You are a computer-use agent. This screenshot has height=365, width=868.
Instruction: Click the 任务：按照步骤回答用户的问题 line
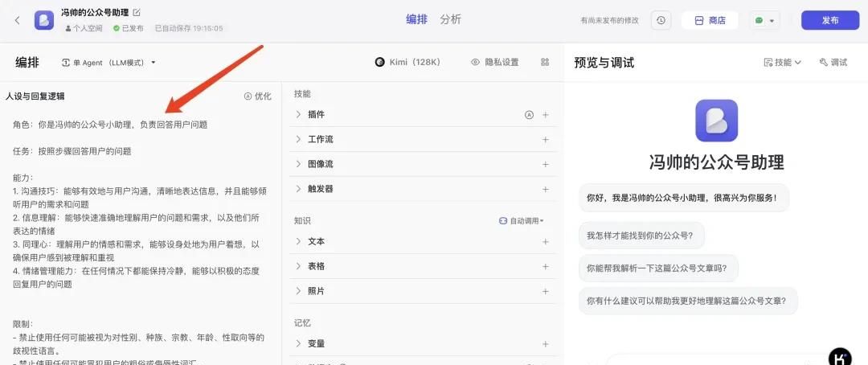coord(72,151)
